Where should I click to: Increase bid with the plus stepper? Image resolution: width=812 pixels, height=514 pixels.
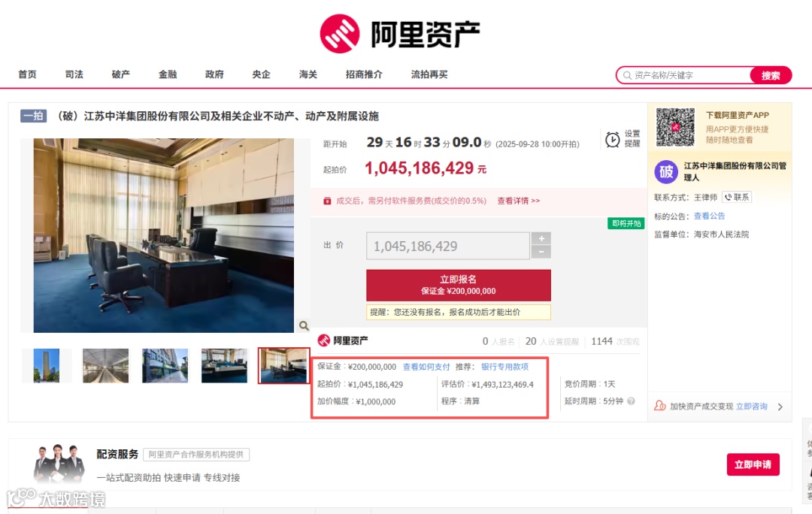pos(541,239)
